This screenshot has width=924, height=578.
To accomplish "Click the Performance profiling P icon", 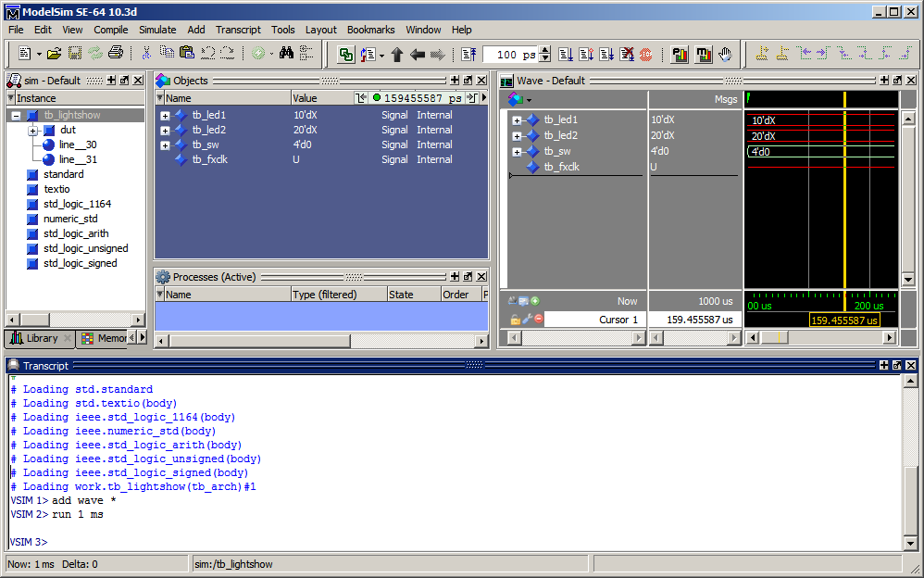I will (x=680, y=55).
